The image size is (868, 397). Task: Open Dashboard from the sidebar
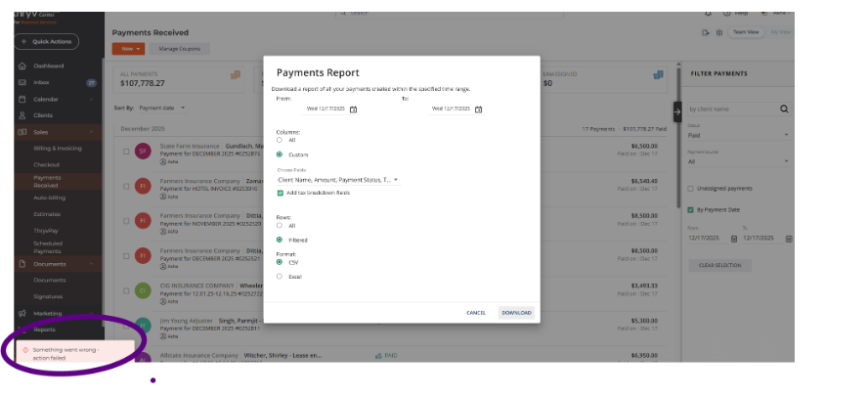click(48, 66)
